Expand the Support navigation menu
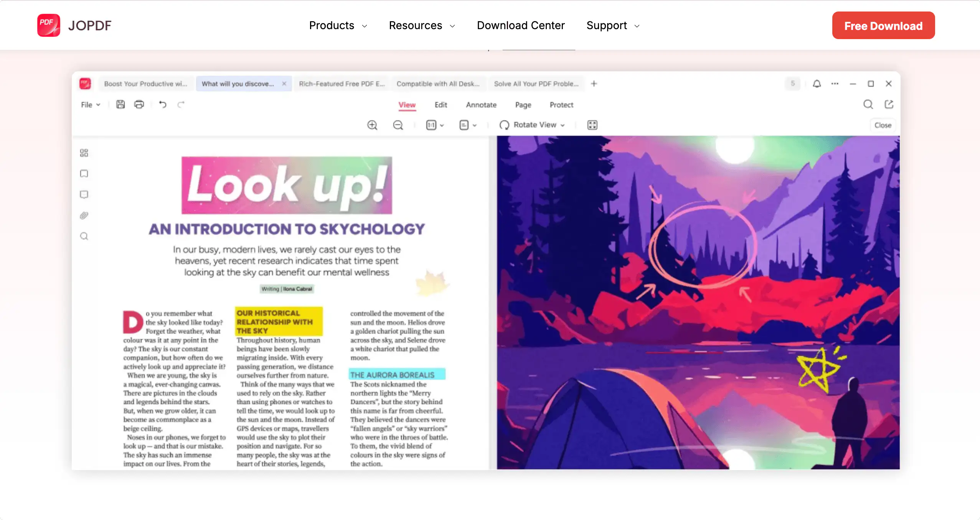The height and width of the screenshot is (520, 980). pyautogui.click(x=613, y=26)
